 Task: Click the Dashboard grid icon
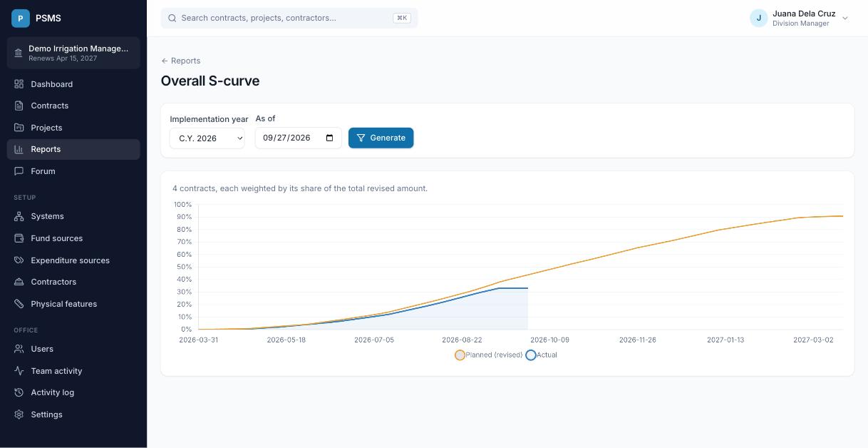pyautogui.click(x=19, y=84)
